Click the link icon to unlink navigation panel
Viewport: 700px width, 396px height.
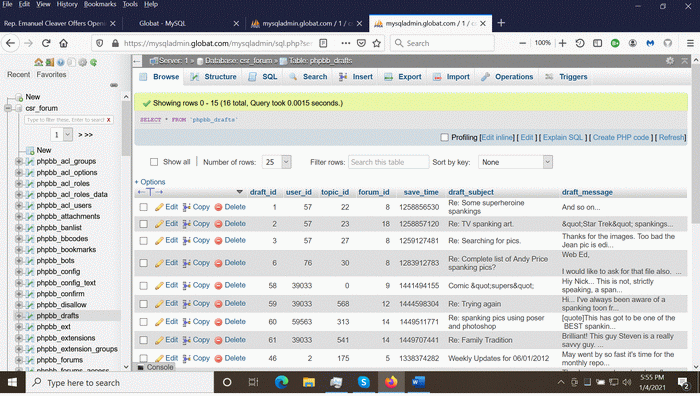(114, 85)
